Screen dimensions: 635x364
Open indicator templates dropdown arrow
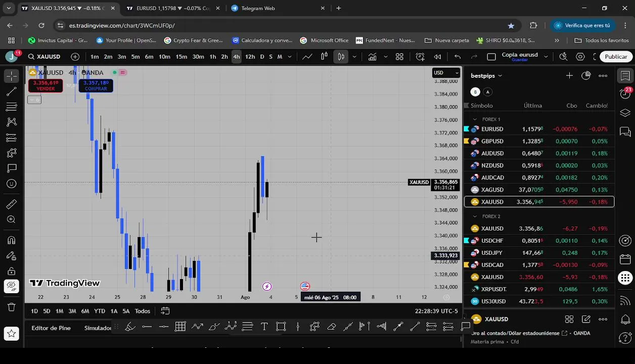coord(386,57)
